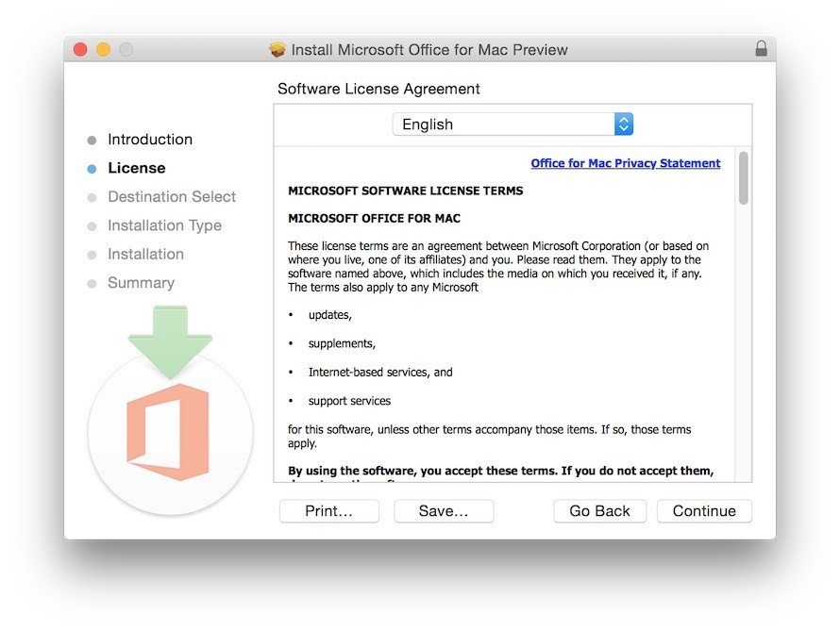Click the MICROSOFT OFFICE FOR MAC heading
Viewport: 840px width, 631px height.
pyautogui.click(x=374, y=219)
